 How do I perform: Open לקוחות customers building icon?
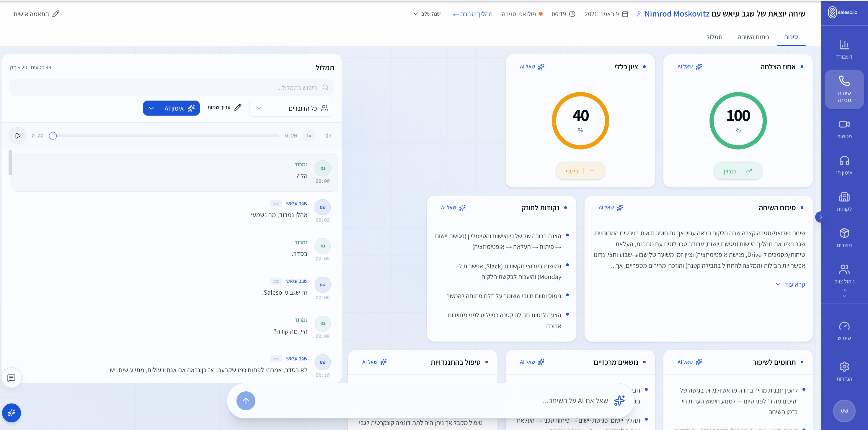(x=844, y=201)
